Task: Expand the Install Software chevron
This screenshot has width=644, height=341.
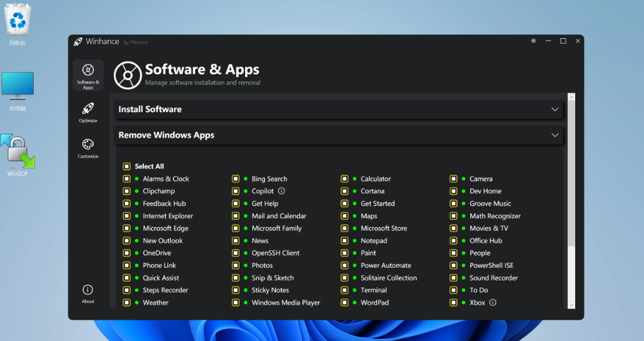Action: [x=555, y=109]
